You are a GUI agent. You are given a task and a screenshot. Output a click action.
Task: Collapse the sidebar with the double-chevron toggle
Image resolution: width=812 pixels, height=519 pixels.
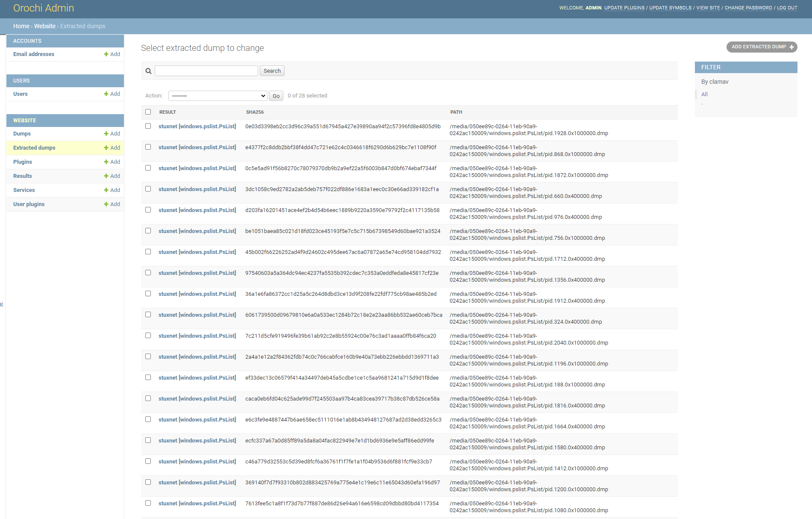tap(2, 304)
